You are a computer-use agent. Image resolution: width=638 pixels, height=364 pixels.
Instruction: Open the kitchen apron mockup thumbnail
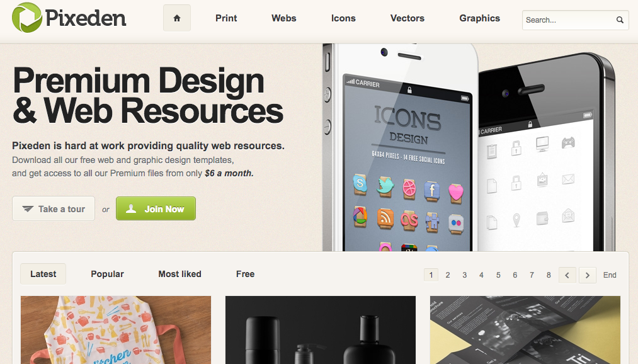[x=116, y=330]
